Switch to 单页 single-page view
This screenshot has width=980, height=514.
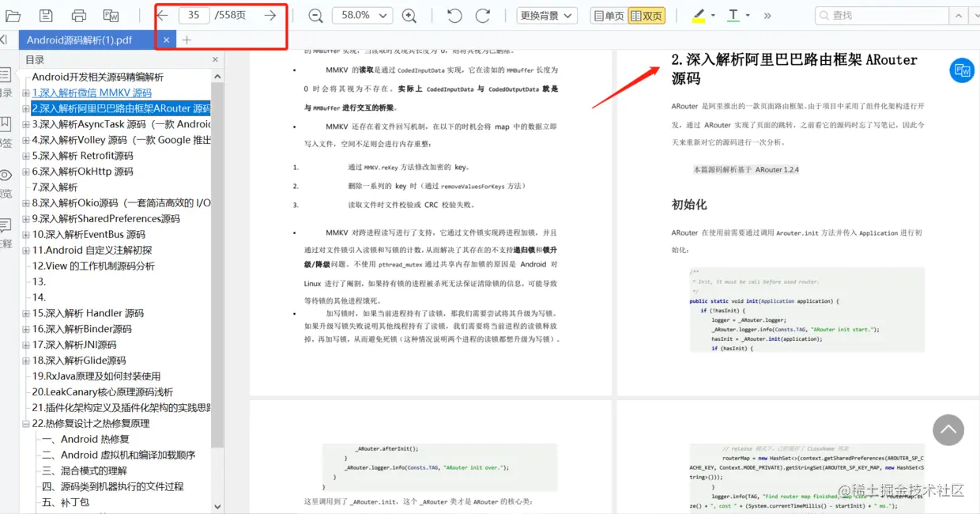609,15
